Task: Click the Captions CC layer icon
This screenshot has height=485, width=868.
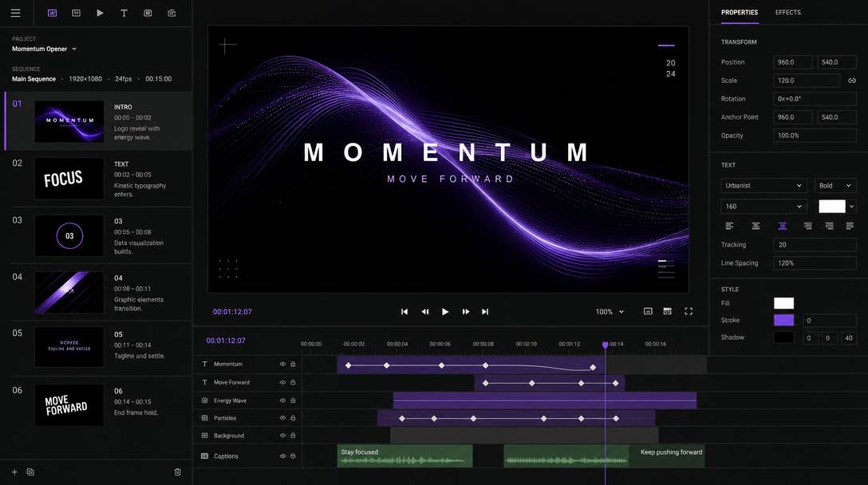Action: [x=205, y=456]
